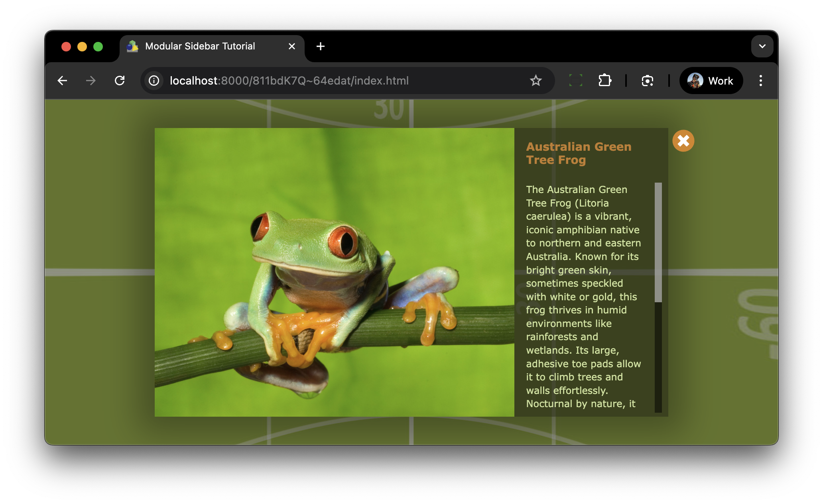
Task: Click the green dashed-square extension icon
Action: 575,81
